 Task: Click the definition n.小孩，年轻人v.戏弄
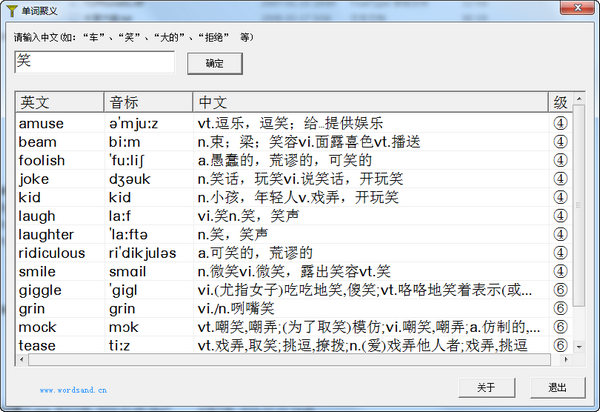[298, 197]
